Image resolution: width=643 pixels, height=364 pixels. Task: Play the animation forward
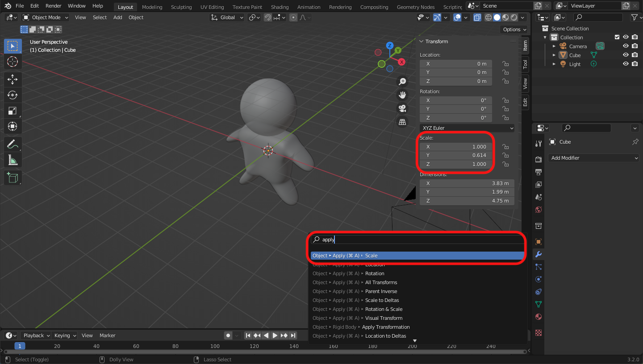click(x=275, y=335)
